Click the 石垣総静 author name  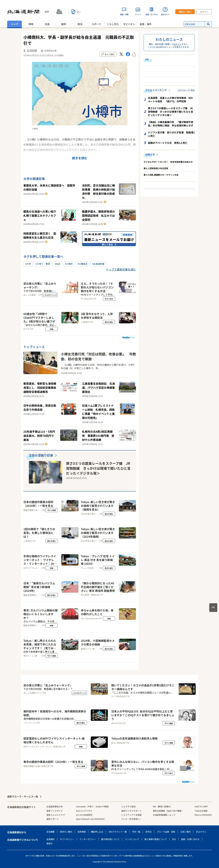pyautogui.click(x=32, y=51)
